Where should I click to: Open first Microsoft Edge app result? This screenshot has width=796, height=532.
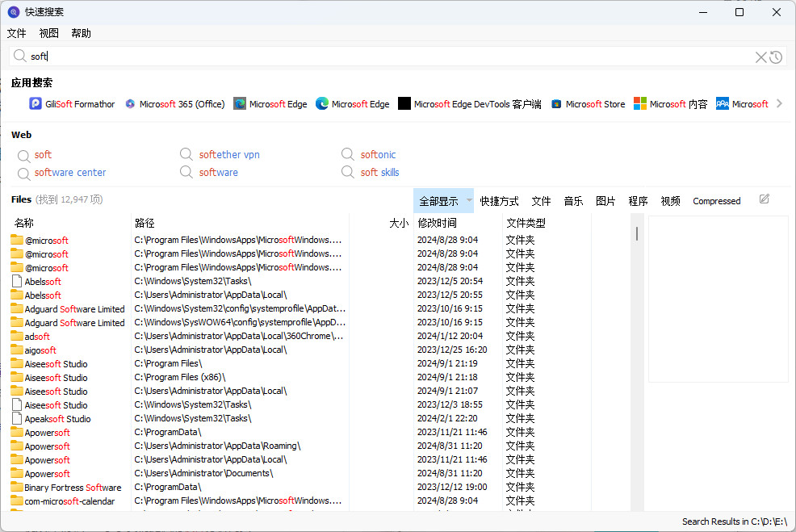(x=270, y=104)
